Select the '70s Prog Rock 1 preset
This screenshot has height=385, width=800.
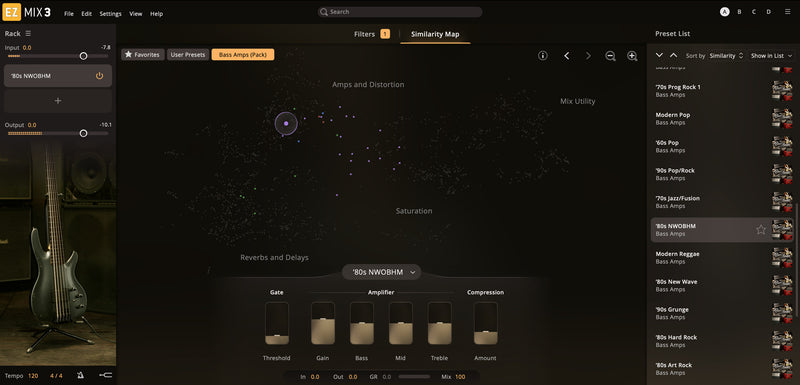pos(721,91)
